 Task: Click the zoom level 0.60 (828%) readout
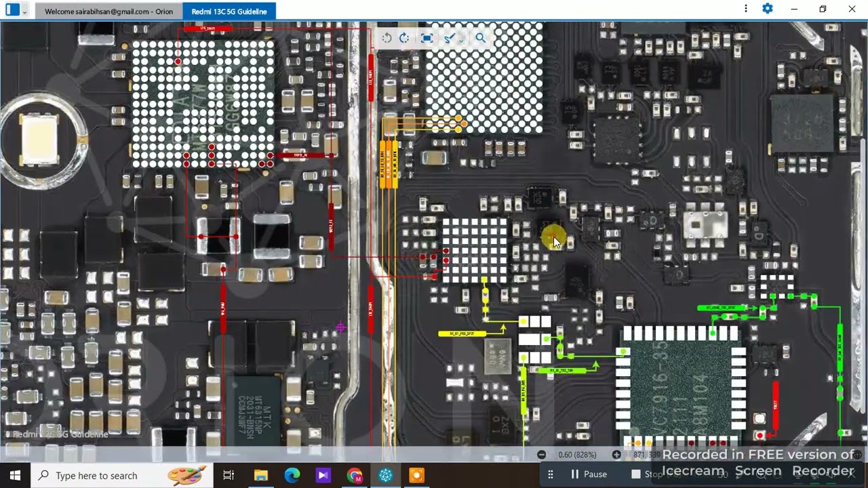[578, 455]
